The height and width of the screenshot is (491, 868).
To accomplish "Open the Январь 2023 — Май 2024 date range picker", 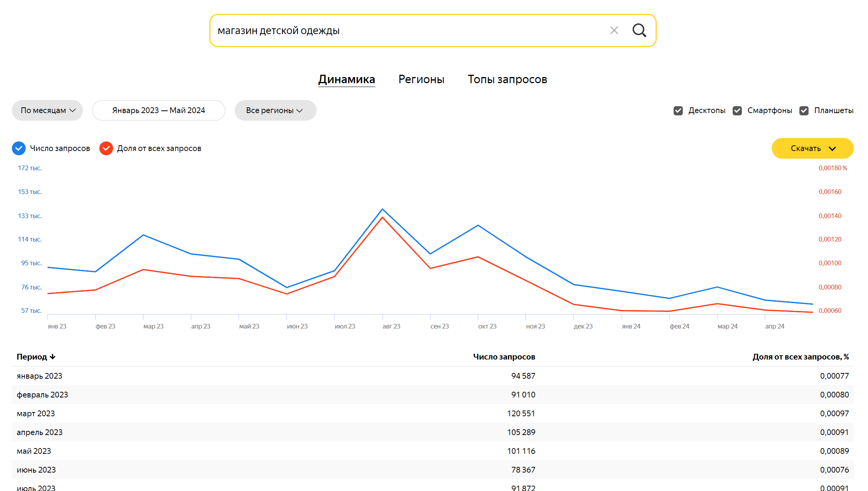I will (159, 110).
